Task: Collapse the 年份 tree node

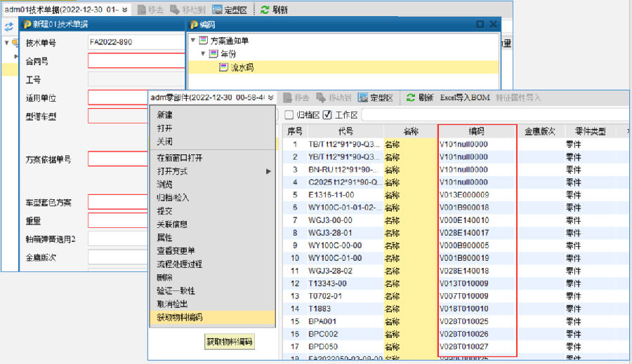Action: pos(203,54)
